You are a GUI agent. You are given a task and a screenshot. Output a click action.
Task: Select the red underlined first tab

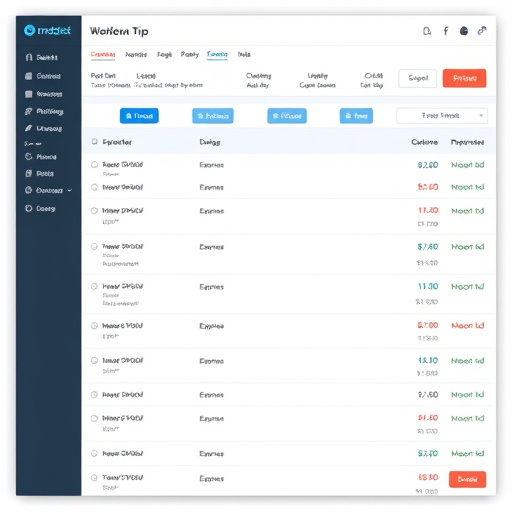[x=103, y=54]
